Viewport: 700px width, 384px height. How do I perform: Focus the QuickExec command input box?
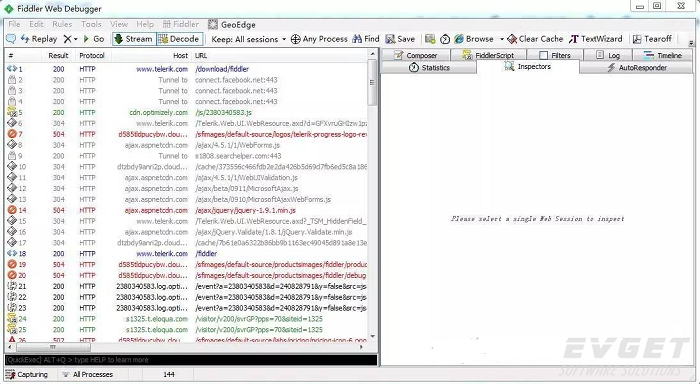(191, 360)
